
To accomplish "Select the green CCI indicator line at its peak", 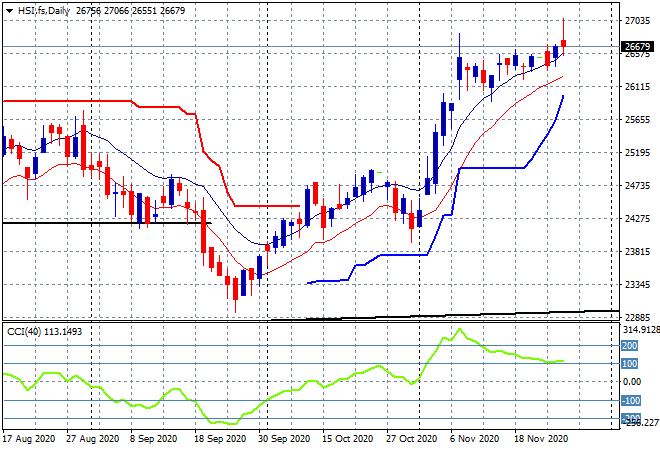I will click(459, 330).
